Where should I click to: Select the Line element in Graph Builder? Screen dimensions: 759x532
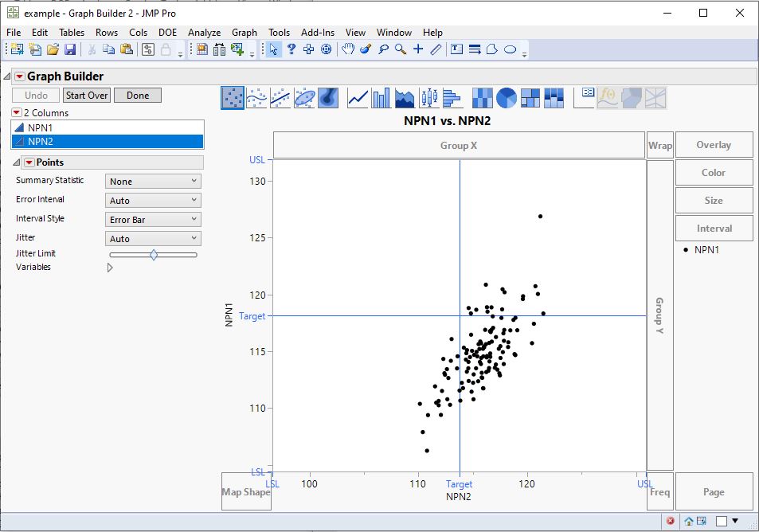357,96
